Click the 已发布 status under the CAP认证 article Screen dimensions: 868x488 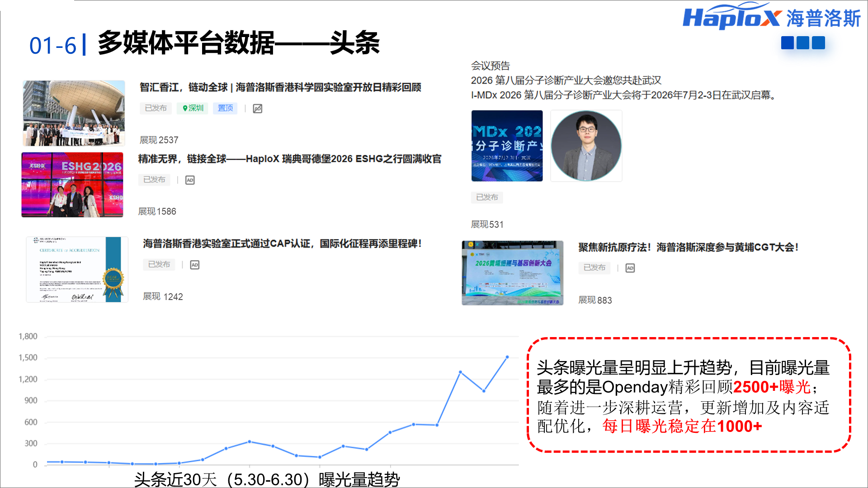tap(159, 264)
